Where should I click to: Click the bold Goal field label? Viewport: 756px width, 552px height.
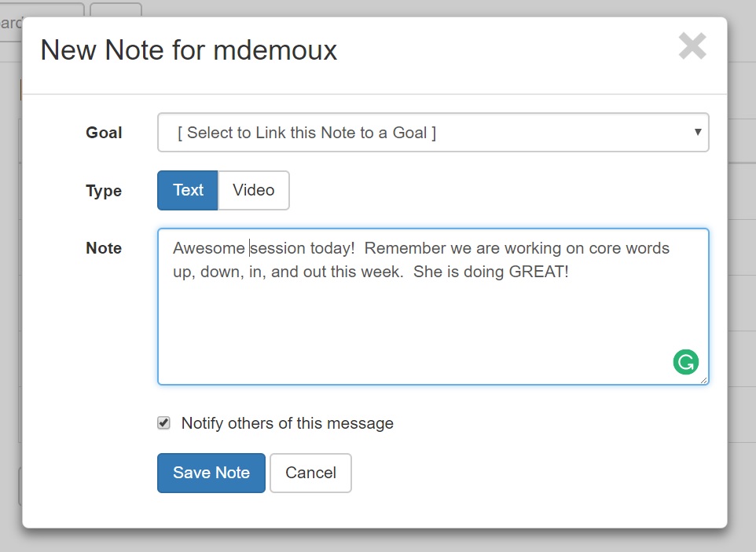[x=104, y=133]
